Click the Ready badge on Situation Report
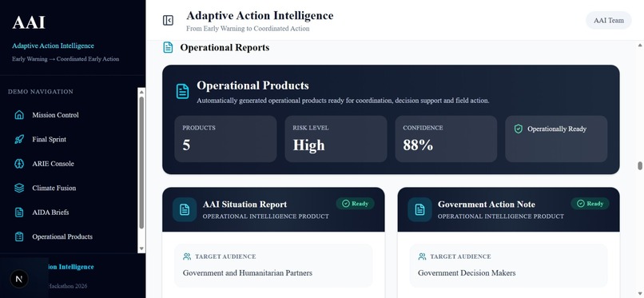644x298 pixels. 356,204
